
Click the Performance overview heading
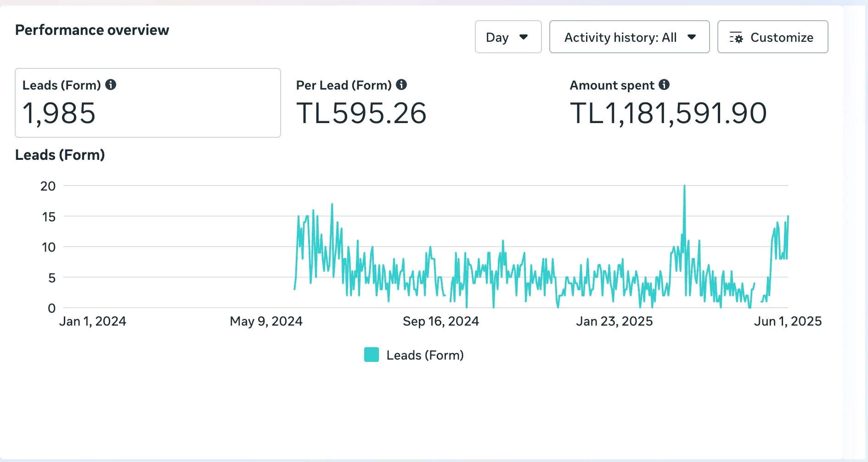[x=92, y=30]
